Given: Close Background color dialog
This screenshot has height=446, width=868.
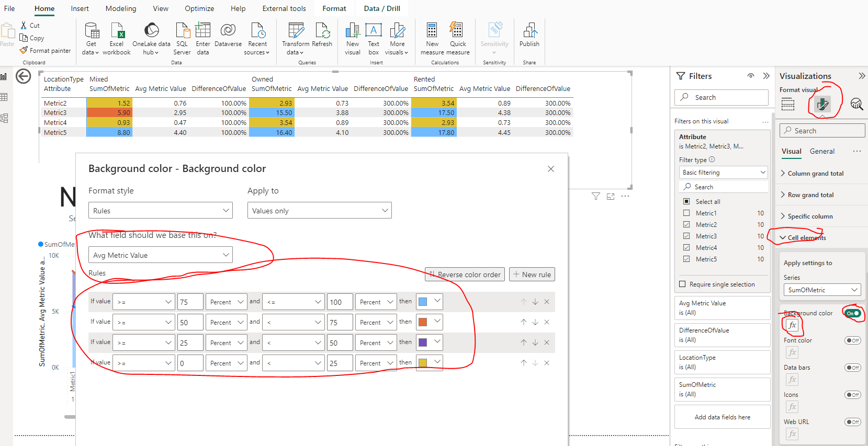Looking at the screenshot, I should click(550, 169).
